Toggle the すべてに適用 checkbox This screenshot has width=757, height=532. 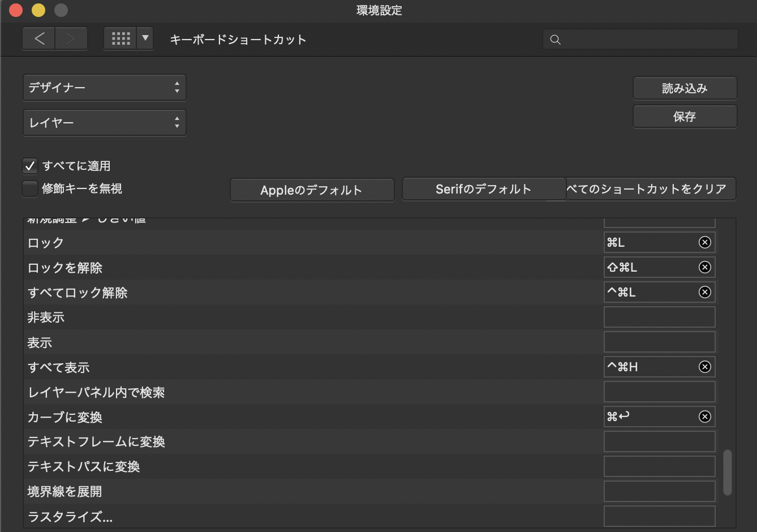point(30,165)
